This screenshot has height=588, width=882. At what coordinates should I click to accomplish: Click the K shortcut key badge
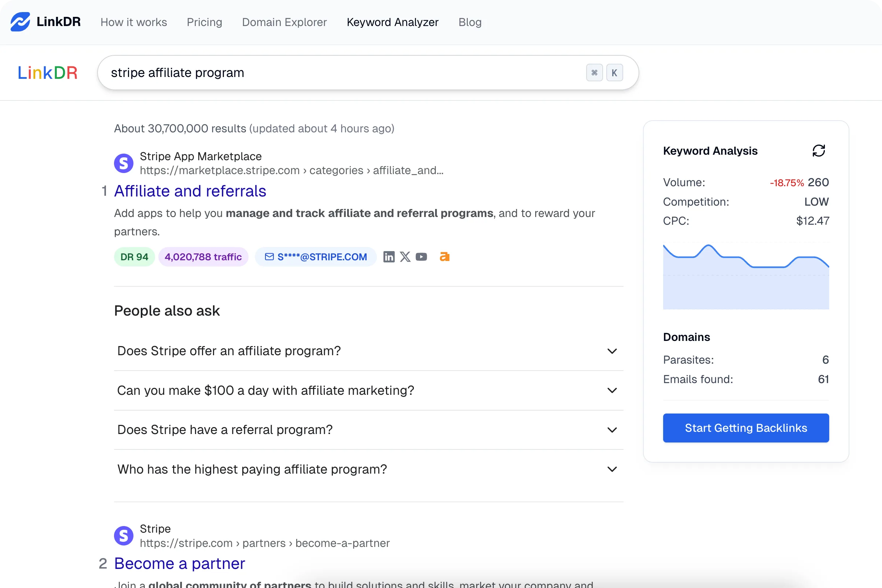(615, 73)
